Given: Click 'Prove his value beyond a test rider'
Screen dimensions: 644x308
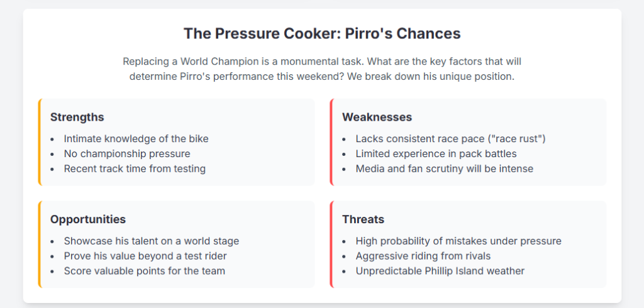Looking at the screenshot, I should (x=145, y=256).
